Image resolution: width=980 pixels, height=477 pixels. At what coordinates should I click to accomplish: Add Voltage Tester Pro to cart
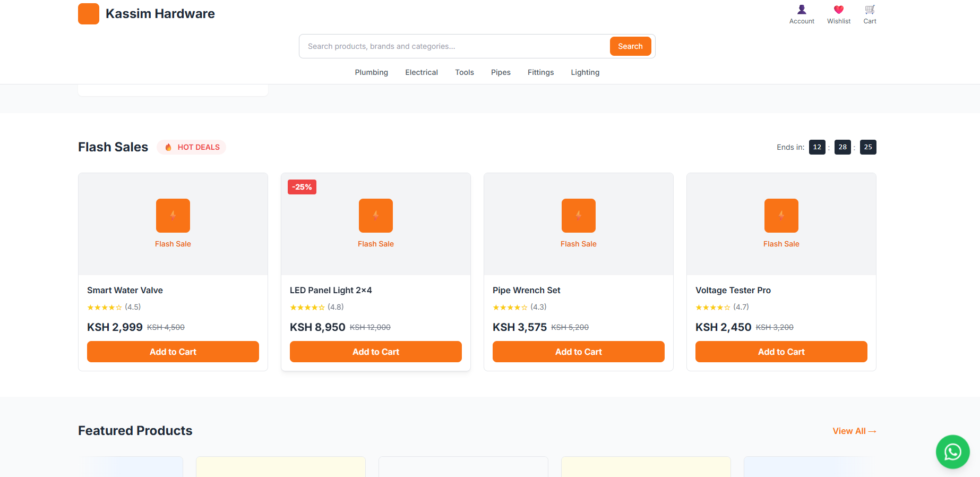tap(781, 352)
